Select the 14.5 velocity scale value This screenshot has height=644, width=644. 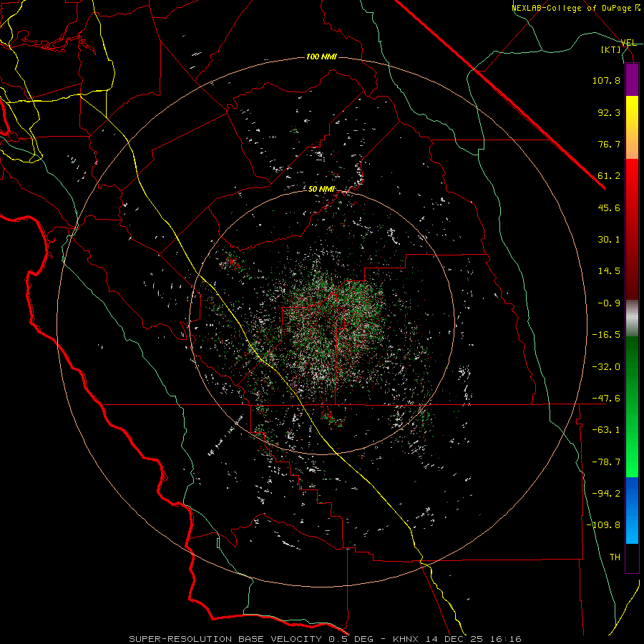pyautogui.click(x=609, y=271)
